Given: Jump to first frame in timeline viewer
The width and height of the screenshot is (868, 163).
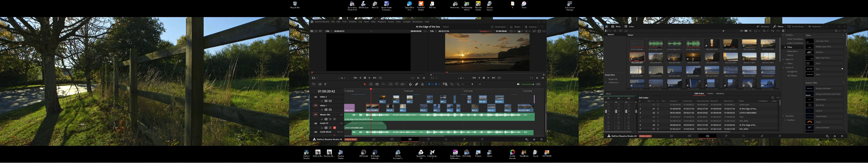Looking at the screenshot, I should click(x=474, y=78).
